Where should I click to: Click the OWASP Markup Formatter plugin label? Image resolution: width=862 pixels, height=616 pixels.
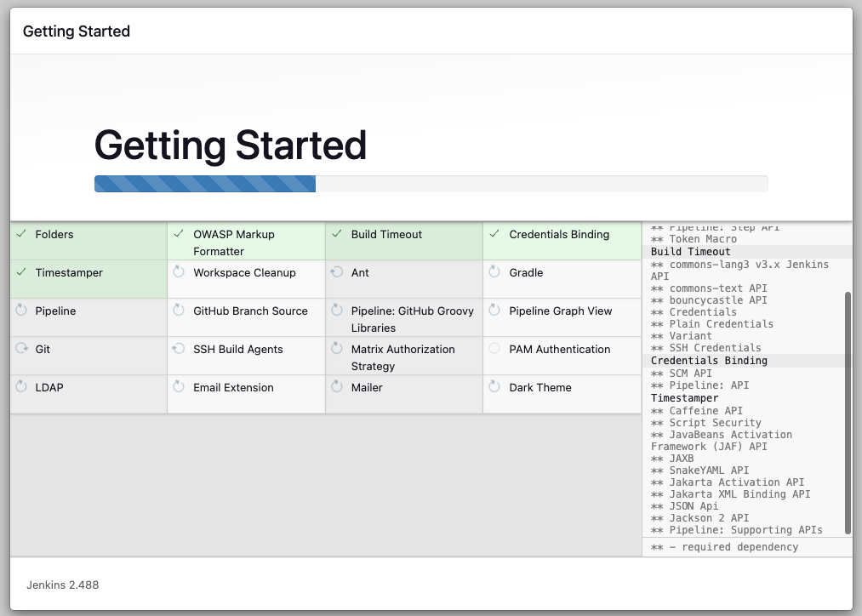(234, 242)
